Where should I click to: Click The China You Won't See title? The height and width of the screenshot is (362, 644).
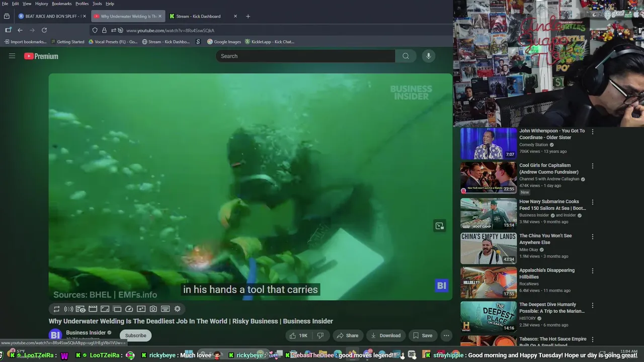[x=545, y=239]
